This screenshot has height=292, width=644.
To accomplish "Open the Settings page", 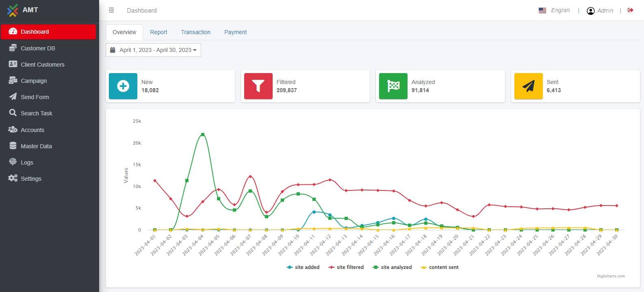I will tap(48, 178).
